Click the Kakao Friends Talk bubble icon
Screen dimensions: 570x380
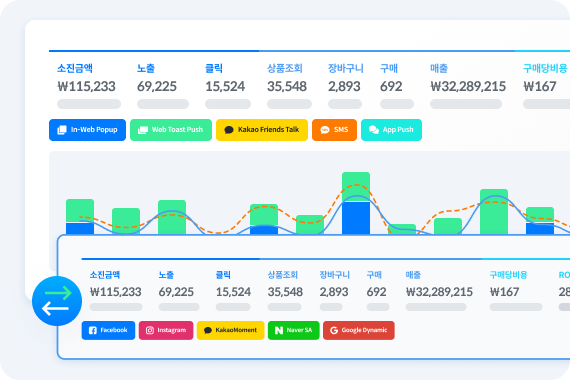229,130
